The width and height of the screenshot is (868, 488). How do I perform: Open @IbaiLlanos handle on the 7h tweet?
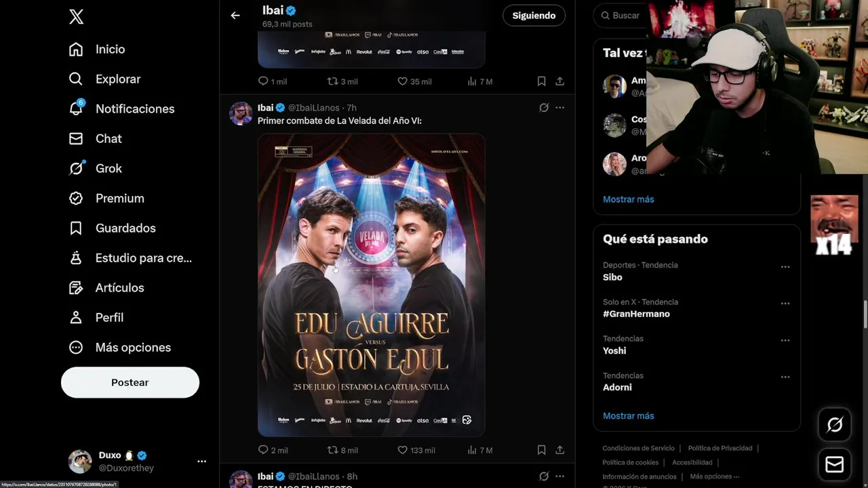coord(314,108)
